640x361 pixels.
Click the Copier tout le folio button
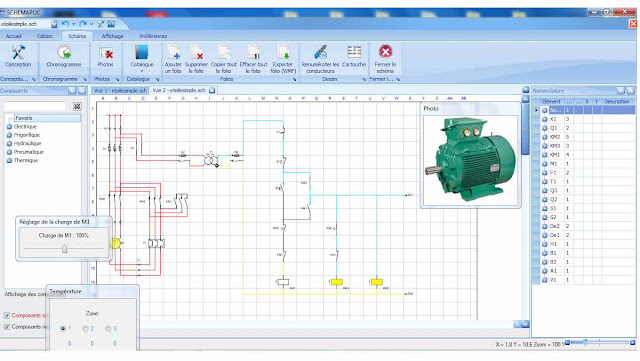point(224,59)
